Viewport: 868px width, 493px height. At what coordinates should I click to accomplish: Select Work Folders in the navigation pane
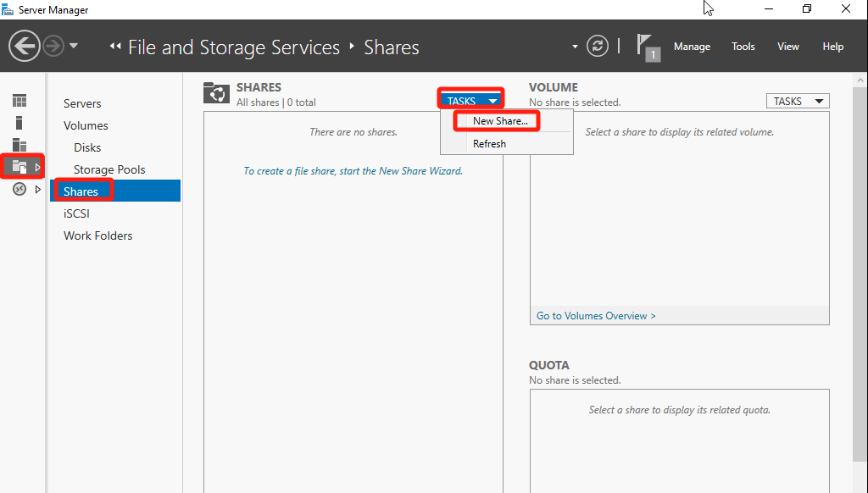click(x=97, y=235)
